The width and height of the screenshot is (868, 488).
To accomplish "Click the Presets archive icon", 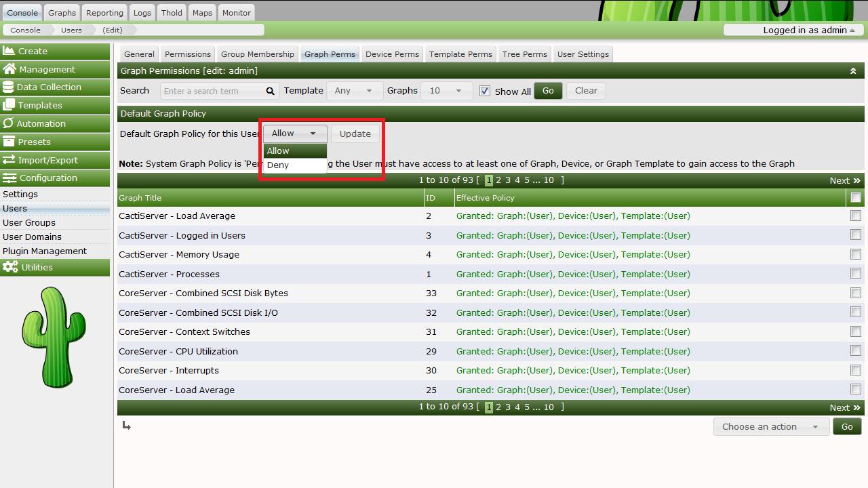I will (9, 142).
